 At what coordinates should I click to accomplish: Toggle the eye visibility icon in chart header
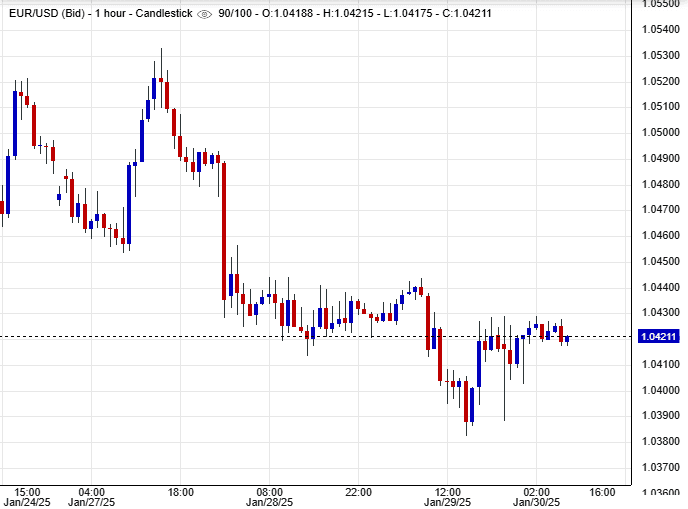[x=204, y=14]
